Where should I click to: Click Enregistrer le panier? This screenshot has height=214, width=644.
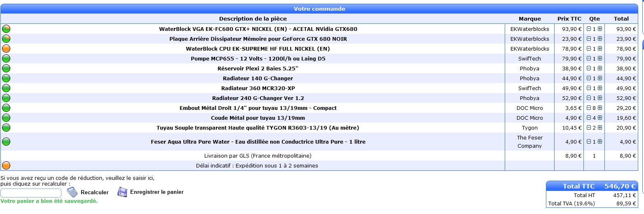click(x=157, y=192)
